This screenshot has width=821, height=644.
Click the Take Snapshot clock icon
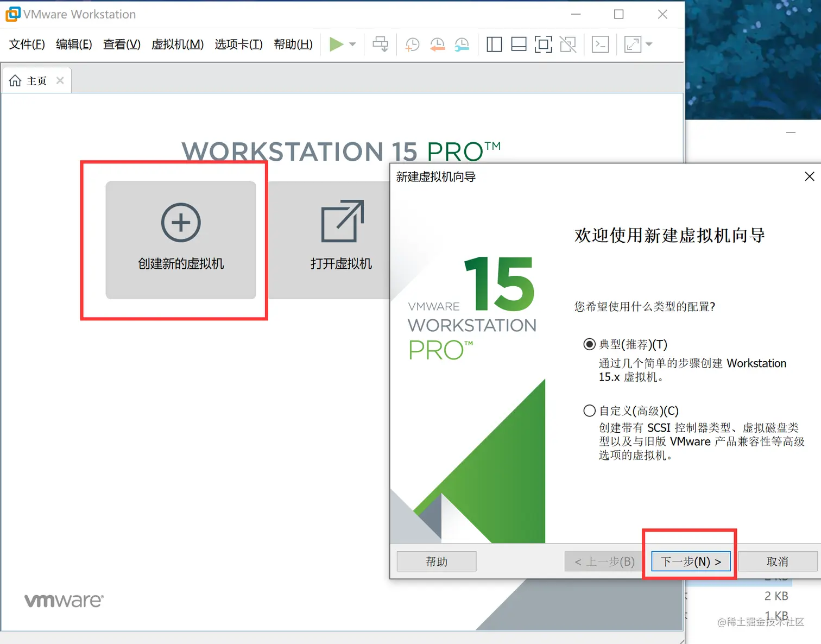pos(413,45)
